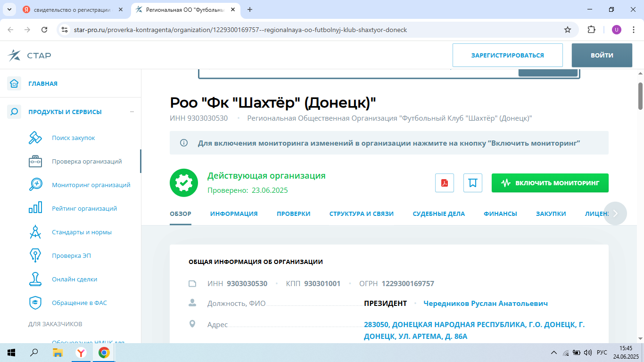The image size is (644, 362).
Task: Open a new browser tab
Action: [250, 9]
